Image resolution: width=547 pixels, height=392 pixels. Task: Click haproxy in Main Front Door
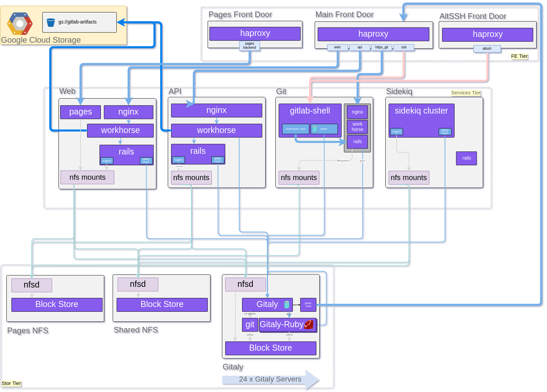[373, 34]
